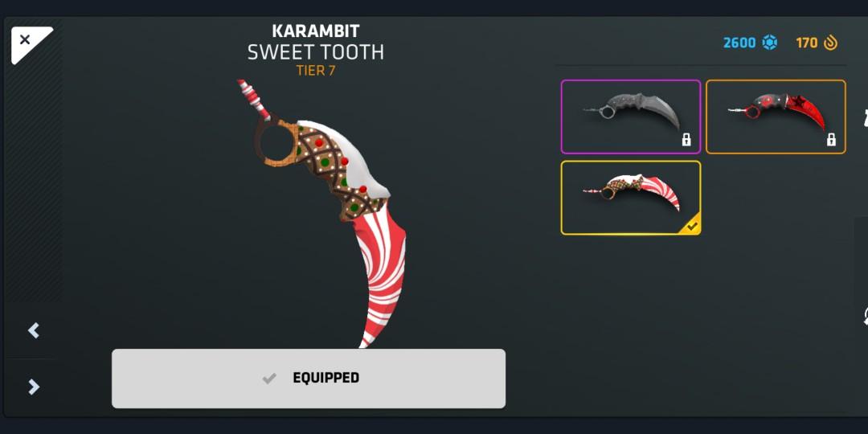This screenshot has height=434, width=868.
Task: Click the partially visible rotate icon at right edge
Action: pyautogui.click(x=864, y=316)
